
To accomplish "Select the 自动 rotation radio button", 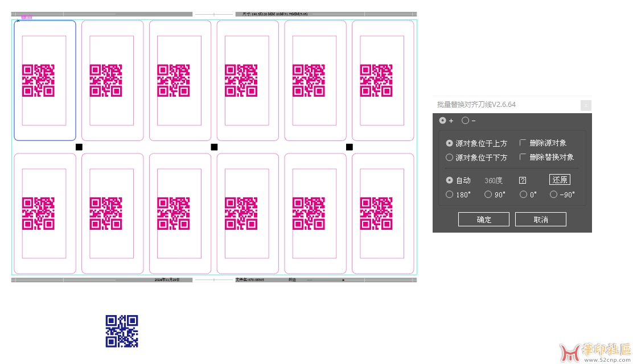I will point(450,180).
